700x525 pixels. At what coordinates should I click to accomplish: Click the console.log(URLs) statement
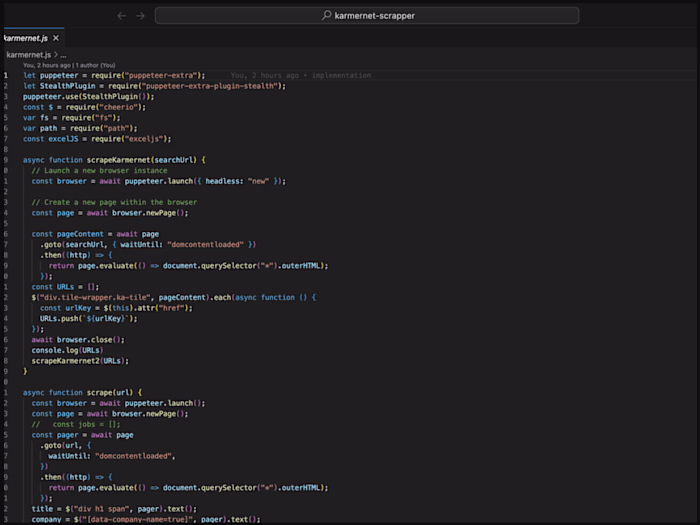[x=65, y=350]
